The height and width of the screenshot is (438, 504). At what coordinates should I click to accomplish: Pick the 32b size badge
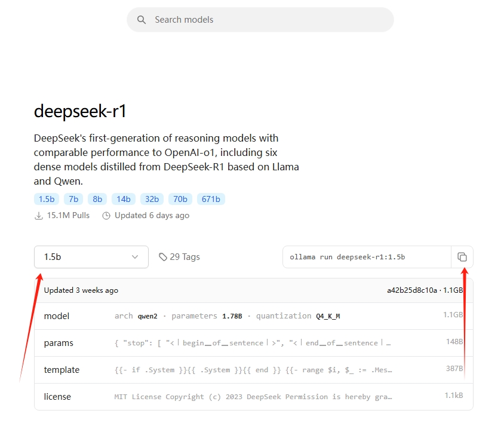pyautogui.click(x=152, y=199)
